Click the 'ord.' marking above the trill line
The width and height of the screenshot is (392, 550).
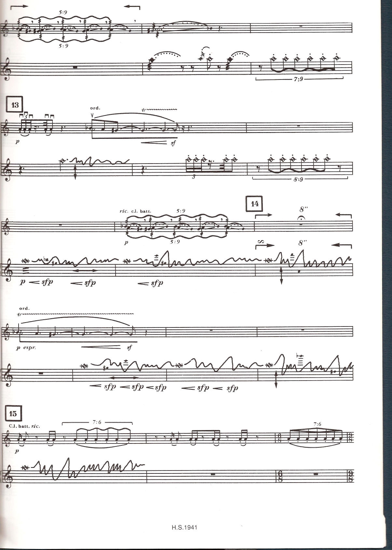tap(24, 308)
